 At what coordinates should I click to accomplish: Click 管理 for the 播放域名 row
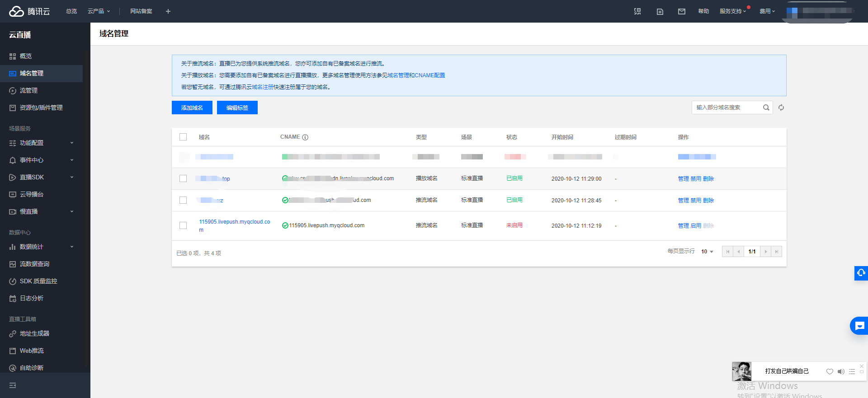pyautogui.click(x=683, y=179)
